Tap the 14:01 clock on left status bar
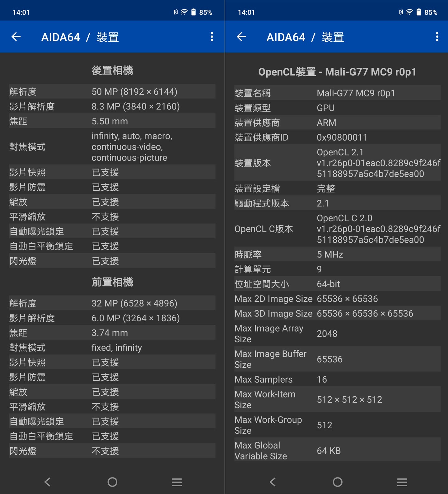The image size is (448, 494). coord(21,12)
